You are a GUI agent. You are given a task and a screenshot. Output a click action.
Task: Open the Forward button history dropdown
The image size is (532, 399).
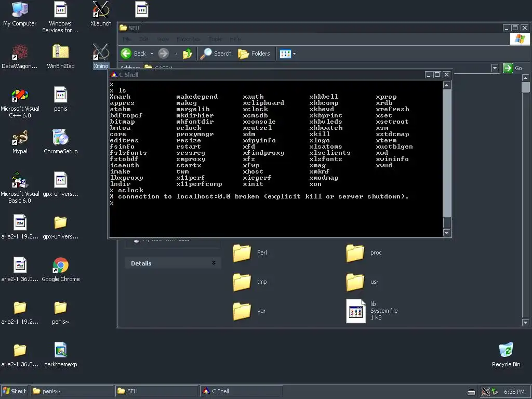[x=176, y=54]
